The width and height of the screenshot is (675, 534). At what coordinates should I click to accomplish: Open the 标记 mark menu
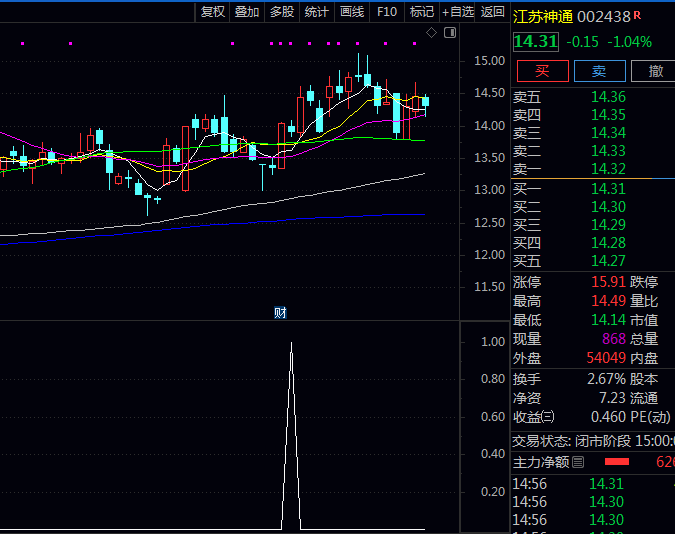(422, 12)
